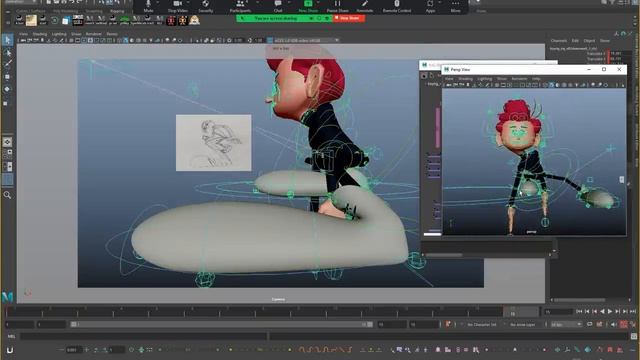Open the Zoom More menu
The width and height of the screenshot is (640, 360).
[x=456, y=6]
